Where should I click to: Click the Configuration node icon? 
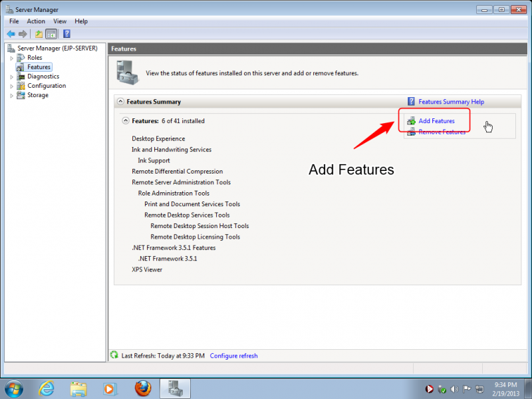point(21,86)
